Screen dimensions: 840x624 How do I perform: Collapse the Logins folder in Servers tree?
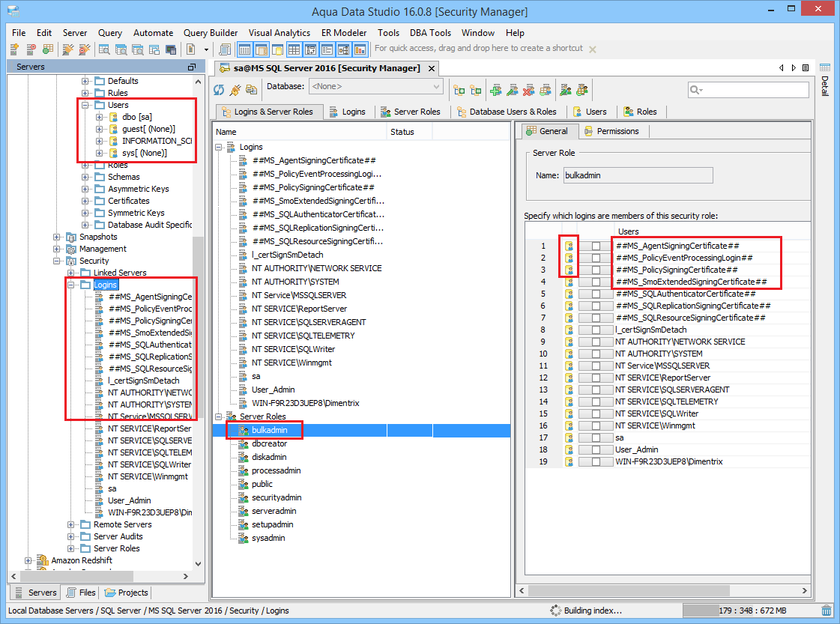pos(70,285)
